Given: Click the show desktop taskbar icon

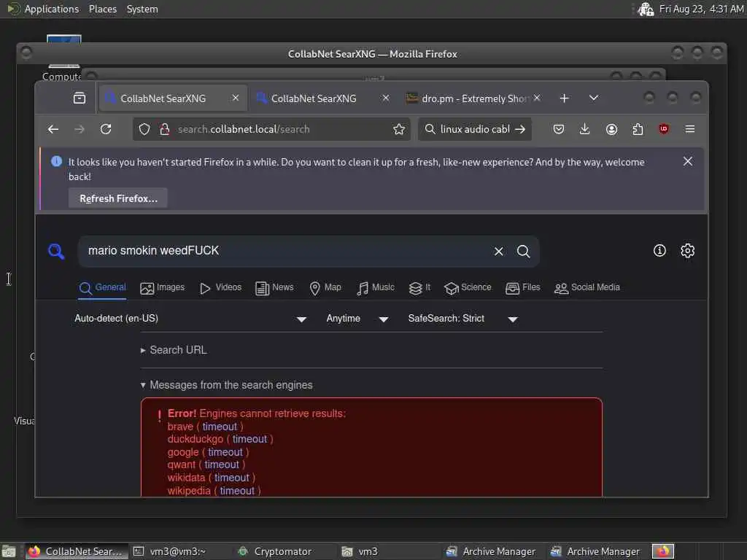Looking at the screenshot, I should tap(9, 551).
